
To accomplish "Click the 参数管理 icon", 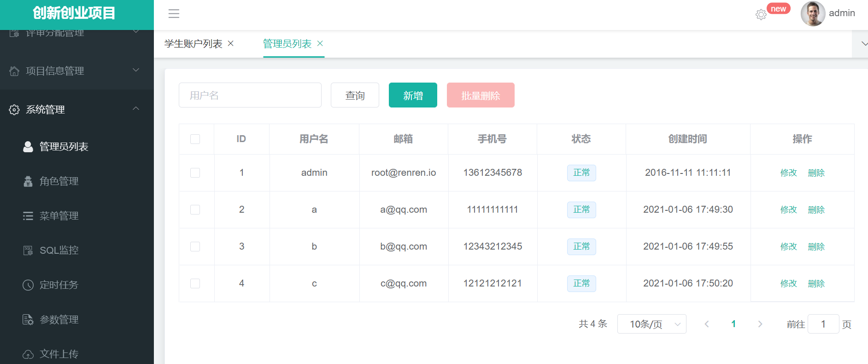I will coord(28,320).
